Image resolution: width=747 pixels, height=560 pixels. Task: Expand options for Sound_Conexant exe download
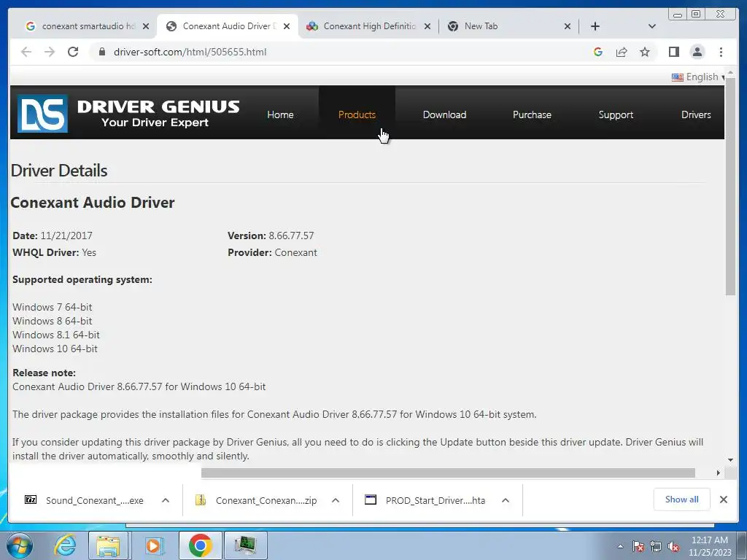[166, 500]
